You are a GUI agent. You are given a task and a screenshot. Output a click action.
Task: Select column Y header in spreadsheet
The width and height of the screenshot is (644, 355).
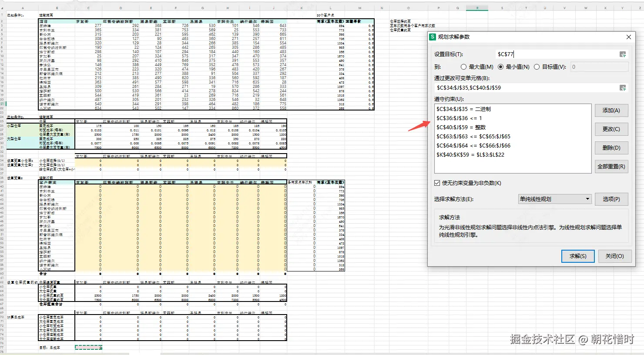click(622, 8)
